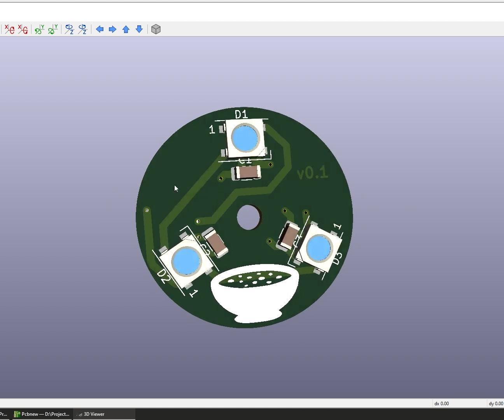Viewport: 504px width, 420px height.
Task: Move the board view down
Action: click(139, 29)
